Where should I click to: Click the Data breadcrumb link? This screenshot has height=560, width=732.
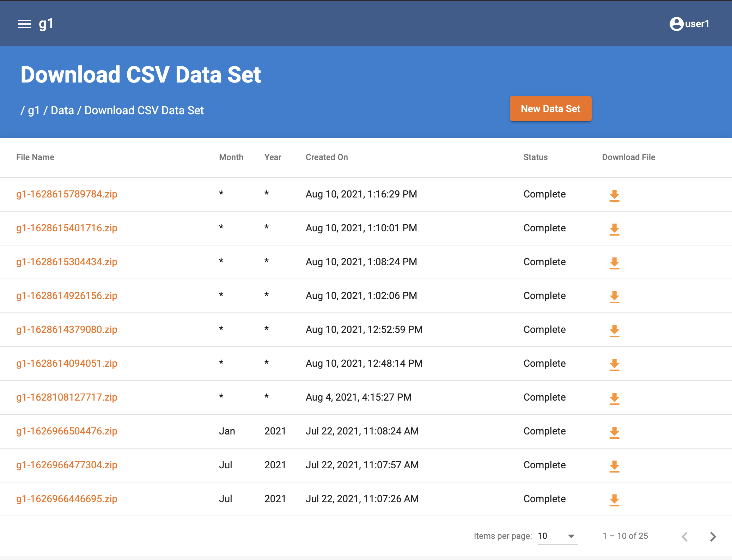[x=62, y=110]
